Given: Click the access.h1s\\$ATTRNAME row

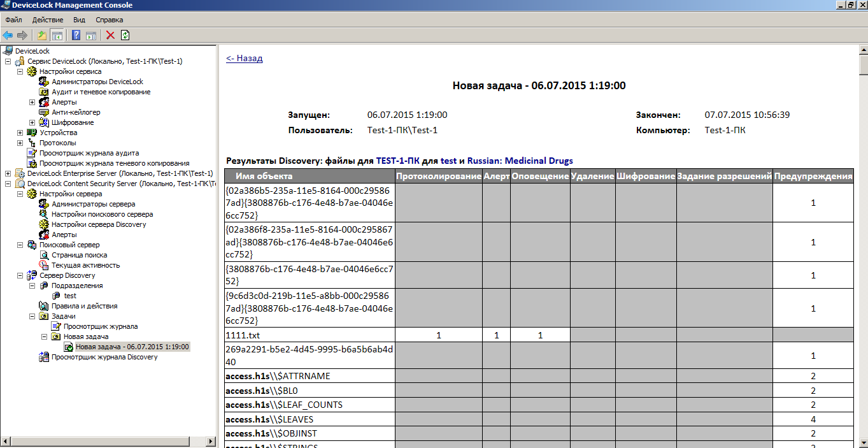Looking at the screenshot, I should tap(309, 376).
